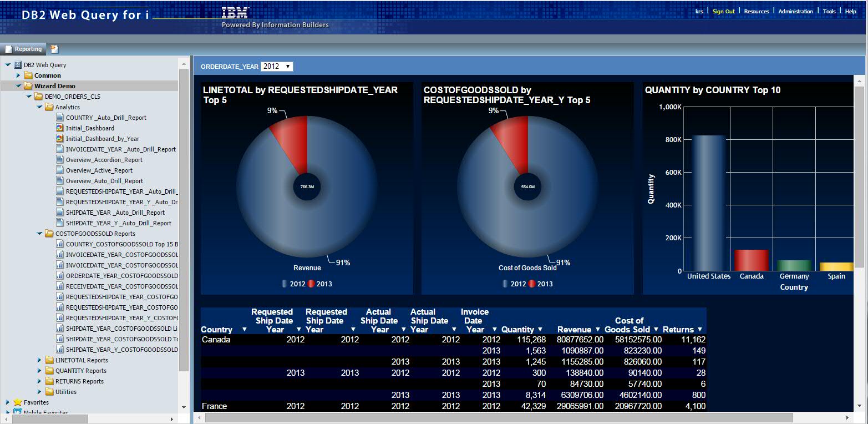The width and height of the screenshot is (868, 424).
Task: Click the QUANTITY Reports folder icon
Action: coord(49,371)
